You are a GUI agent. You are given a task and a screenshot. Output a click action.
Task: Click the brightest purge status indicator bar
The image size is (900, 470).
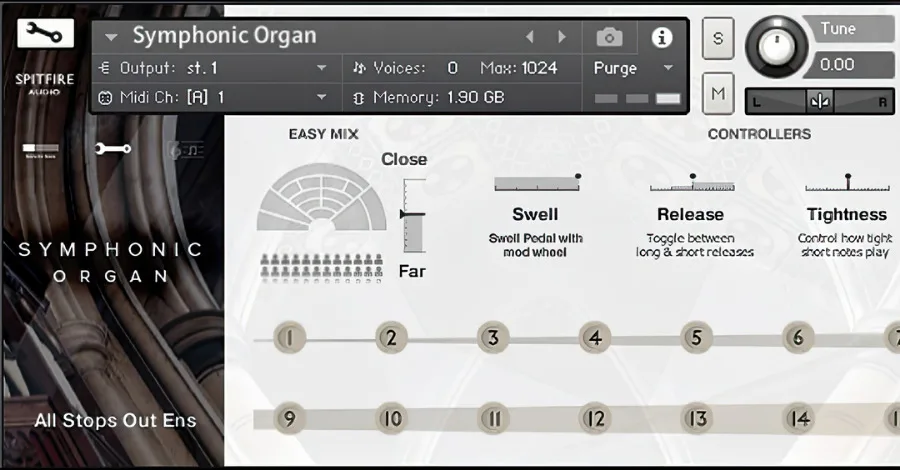pos(668,99)
